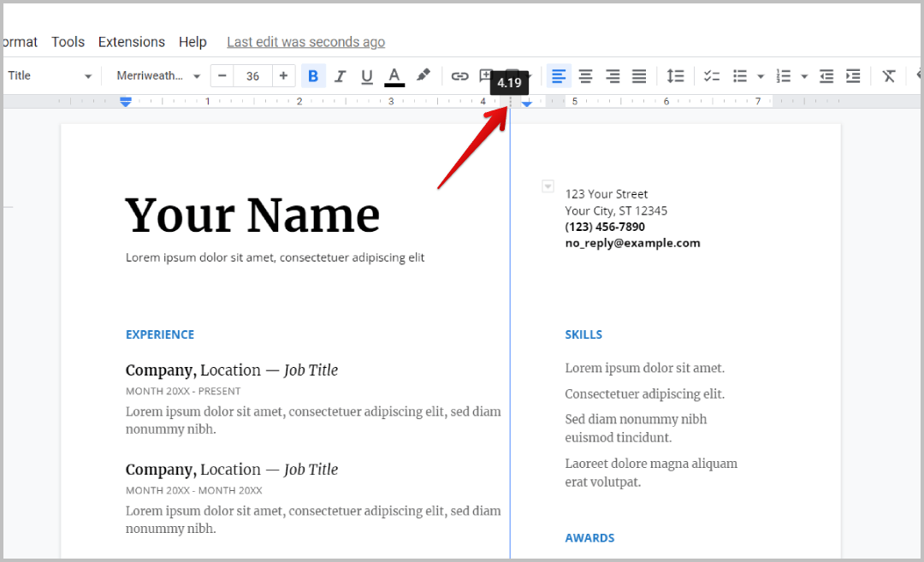Open the Extensions menu
The image size is (924, 562).
tap(132, 42)
